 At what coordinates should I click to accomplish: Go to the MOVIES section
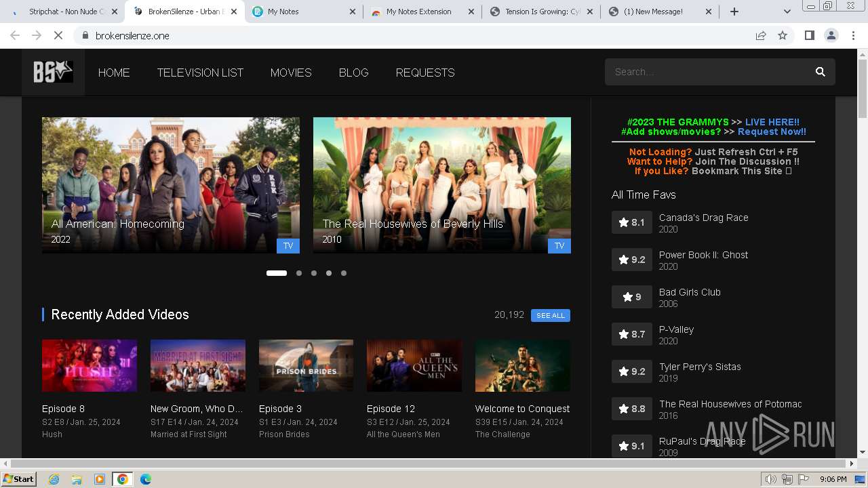291,73
